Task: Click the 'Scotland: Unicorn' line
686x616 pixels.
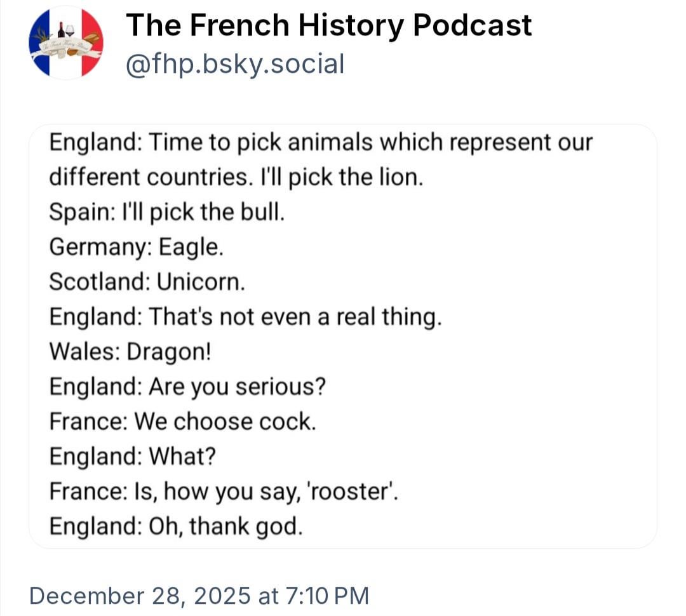Action: pos(147,281)
